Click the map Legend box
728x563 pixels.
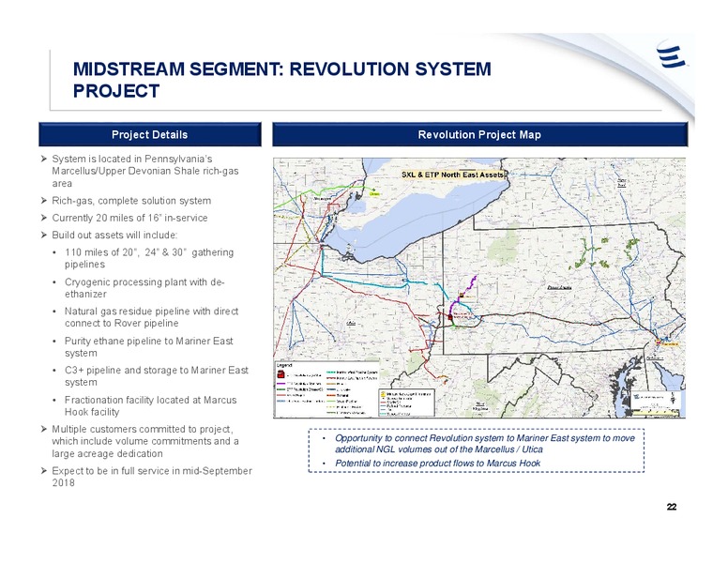coord(327,389)
